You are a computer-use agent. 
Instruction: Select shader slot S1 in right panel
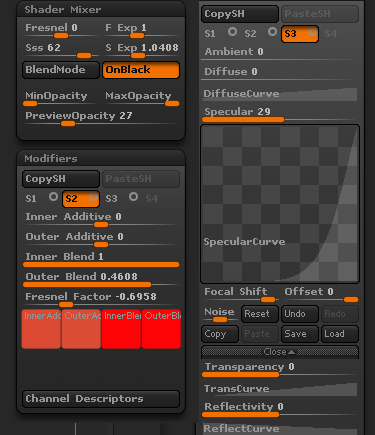tap(220, 34)
